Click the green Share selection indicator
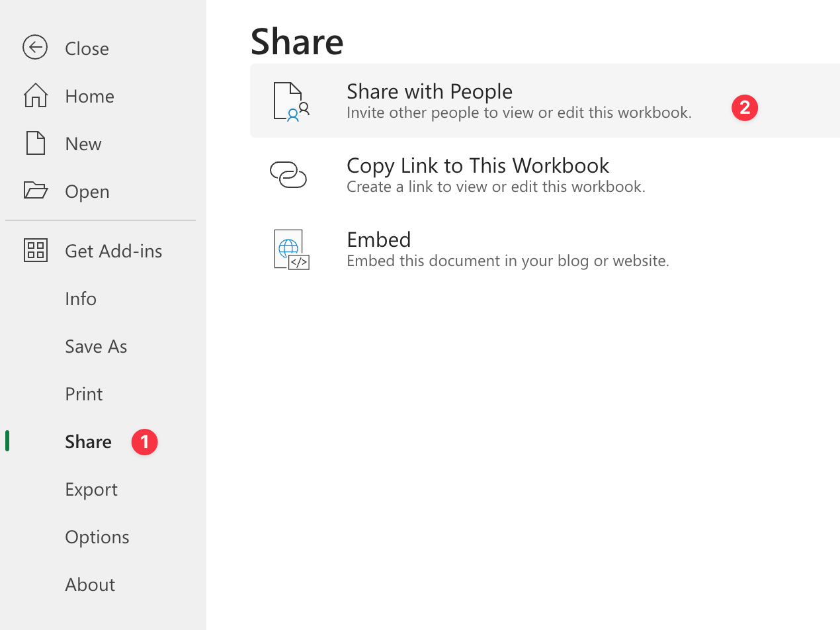 [7, 440]
